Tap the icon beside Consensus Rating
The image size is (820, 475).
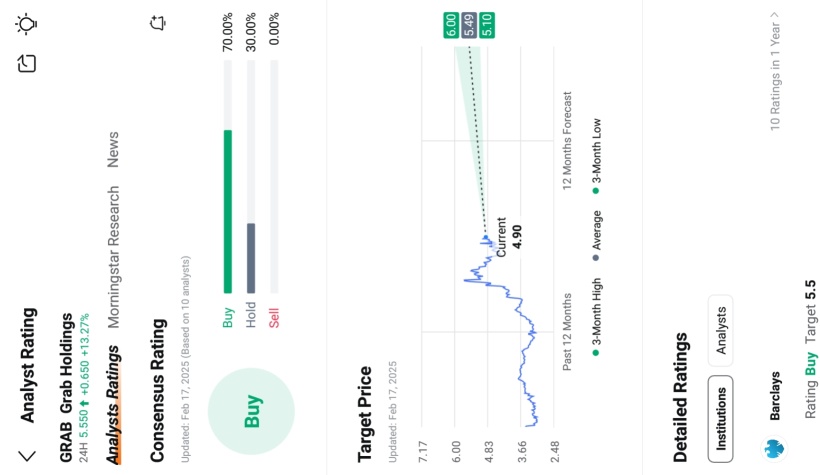click(x=157, y=22)
